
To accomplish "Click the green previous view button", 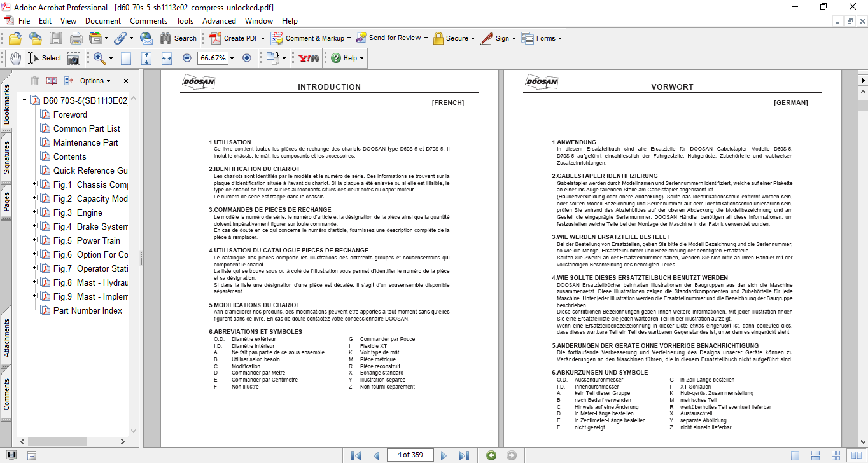I will (x=491, y=455).
